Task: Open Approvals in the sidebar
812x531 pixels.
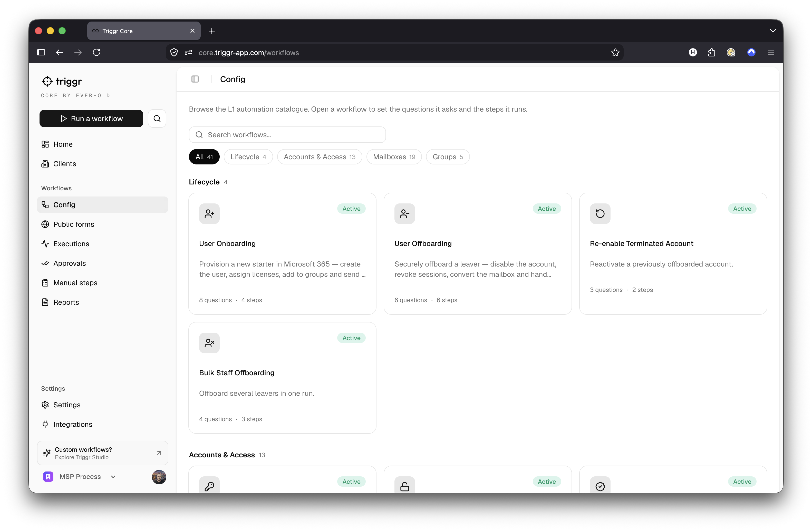Action: (x=102, y=263)
